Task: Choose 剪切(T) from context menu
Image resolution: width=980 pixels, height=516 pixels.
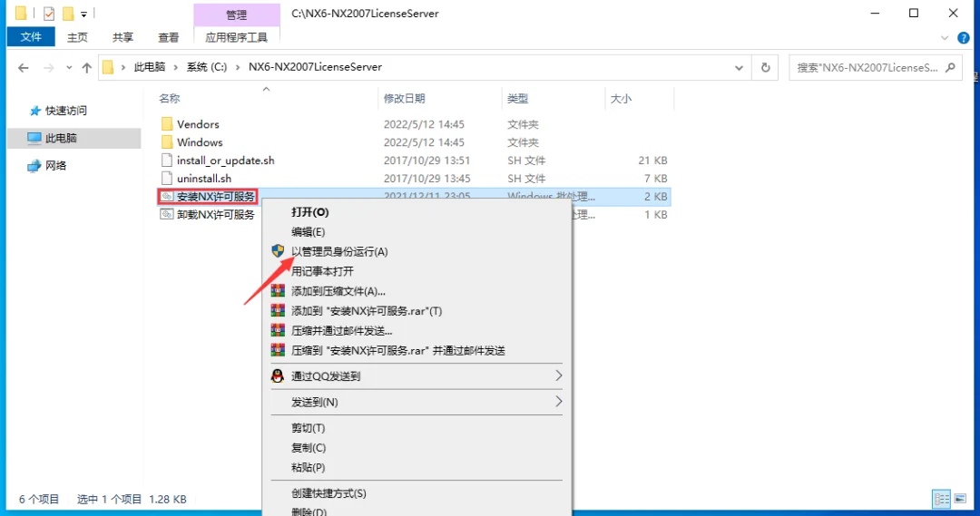Action: 309,428
